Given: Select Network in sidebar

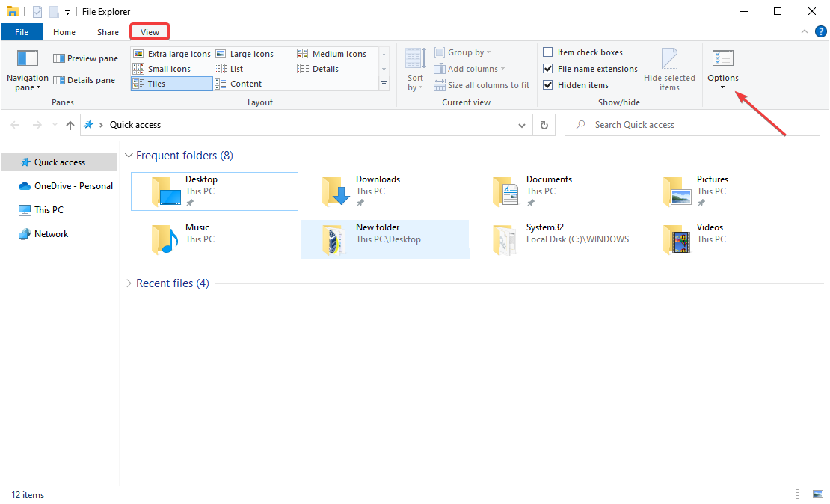Looking at the screenshot, I should pos(43,233).
